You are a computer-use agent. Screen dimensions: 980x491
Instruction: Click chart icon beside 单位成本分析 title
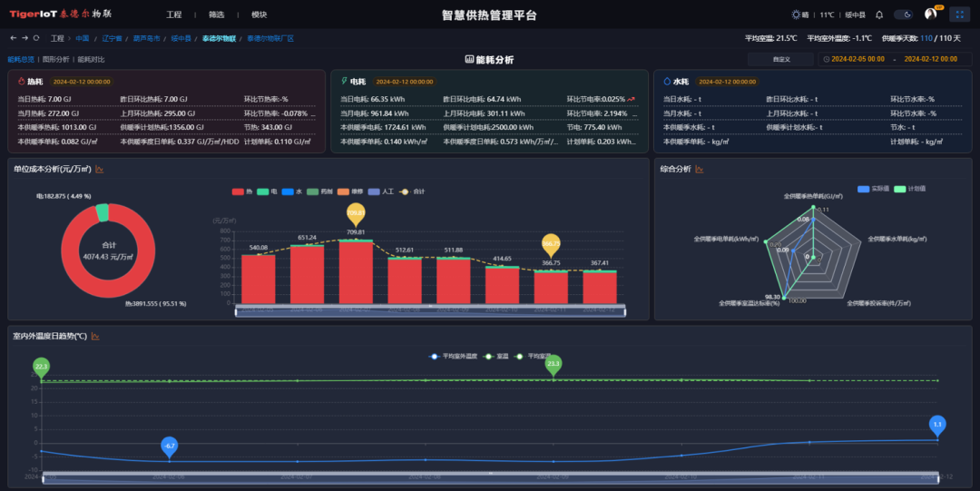100,169
